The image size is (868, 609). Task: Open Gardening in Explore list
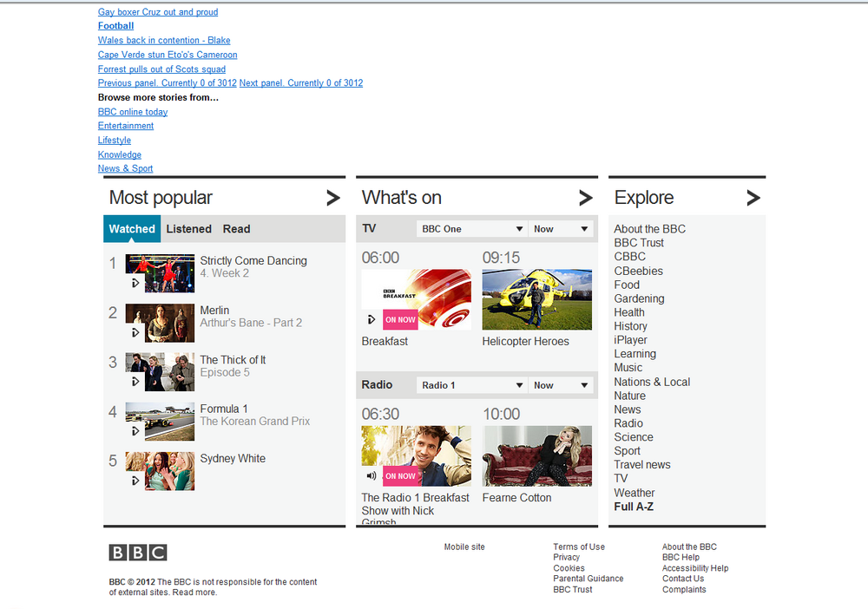pos(639,298)
